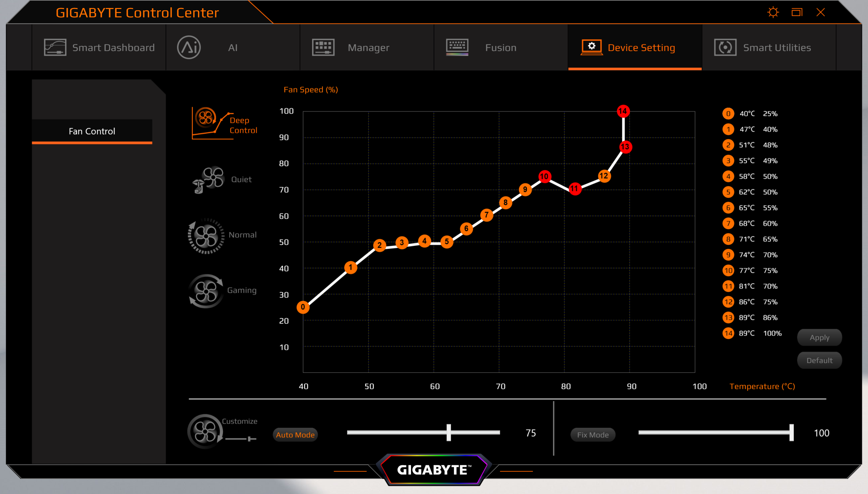The width and height of the screenshot is (868, 494).
Task: Select Fan Control in the sidebar
Action: click(92, 131)
